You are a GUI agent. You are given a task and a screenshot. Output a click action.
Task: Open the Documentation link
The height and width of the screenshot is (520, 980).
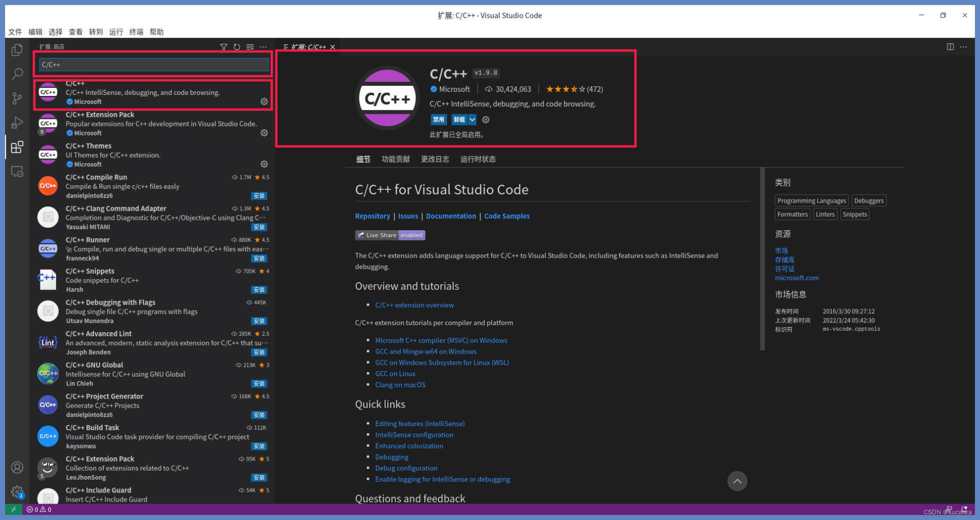coord(451,216)
